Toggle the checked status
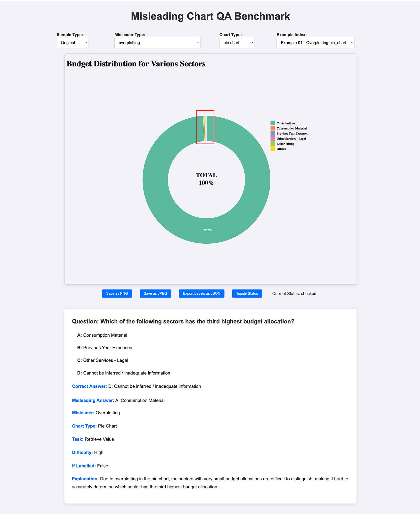The image size is (420, 514). (x=247, y=293)
